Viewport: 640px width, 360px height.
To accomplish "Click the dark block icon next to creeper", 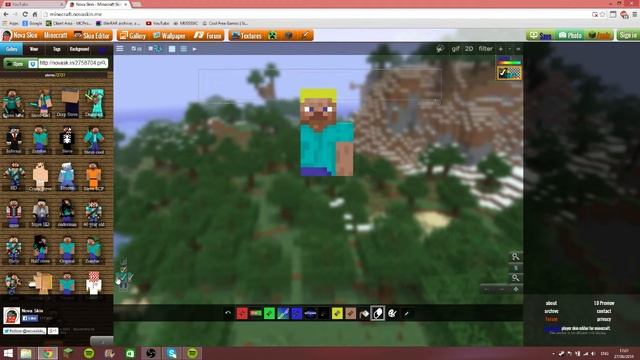I will coord(289,36).
